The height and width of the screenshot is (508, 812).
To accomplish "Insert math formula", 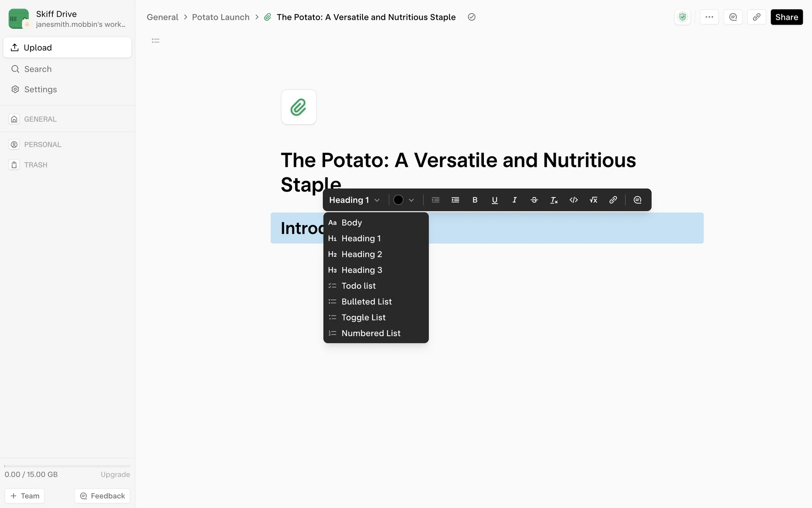I will 593,200.
